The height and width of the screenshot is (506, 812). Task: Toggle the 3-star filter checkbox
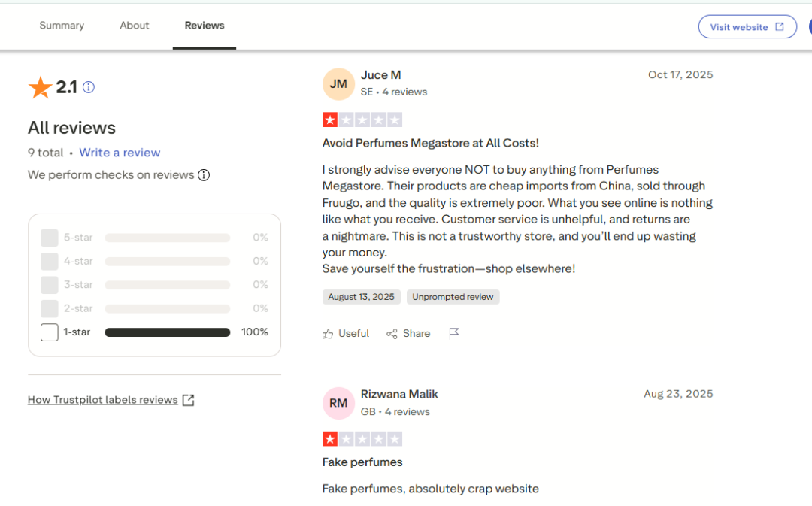[50, 285]
